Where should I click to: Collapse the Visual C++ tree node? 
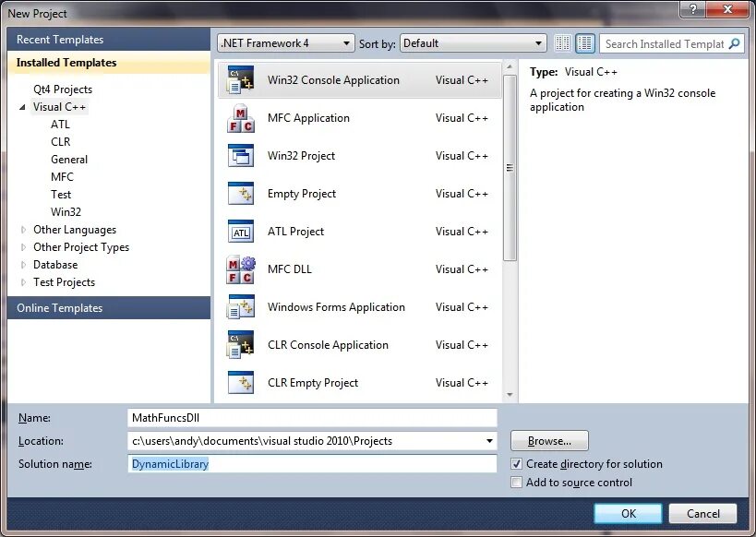22,108
